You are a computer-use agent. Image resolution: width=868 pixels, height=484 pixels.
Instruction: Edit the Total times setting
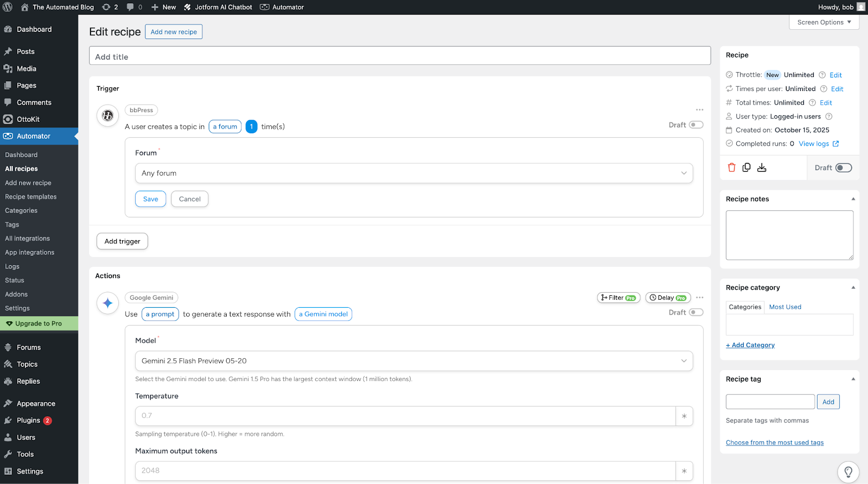click(x=826, y=102)
